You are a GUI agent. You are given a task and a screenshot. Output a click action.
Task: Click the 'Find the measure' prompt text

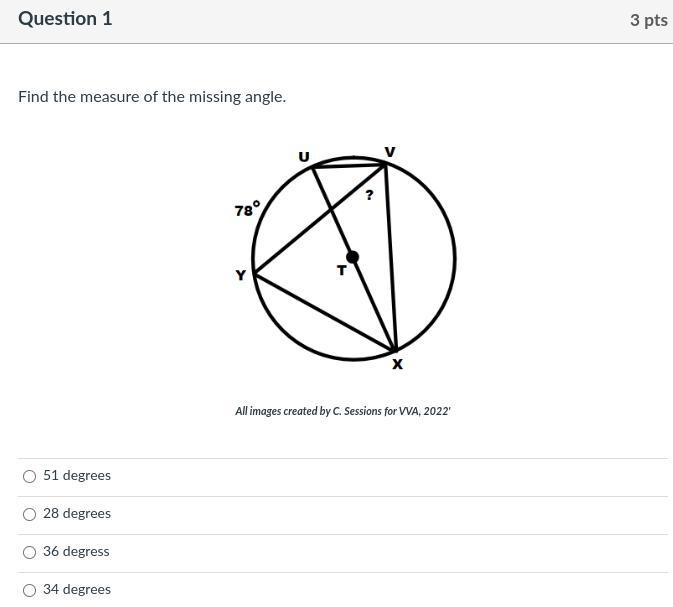[x=152, y=97]
